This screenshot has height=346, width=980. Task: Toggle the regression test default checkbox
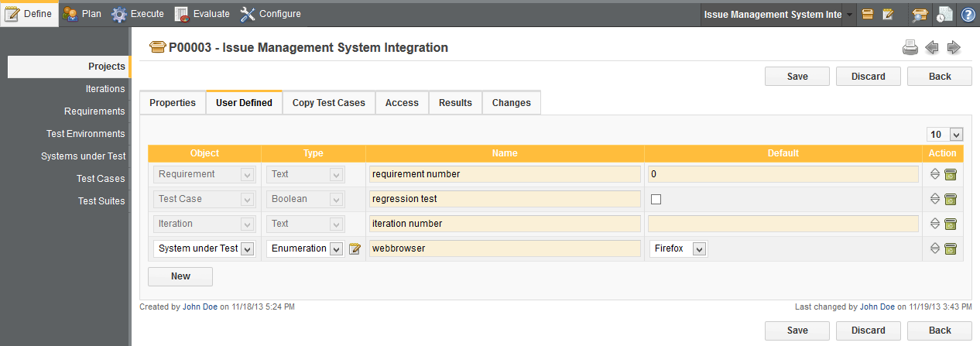(656, 199)
